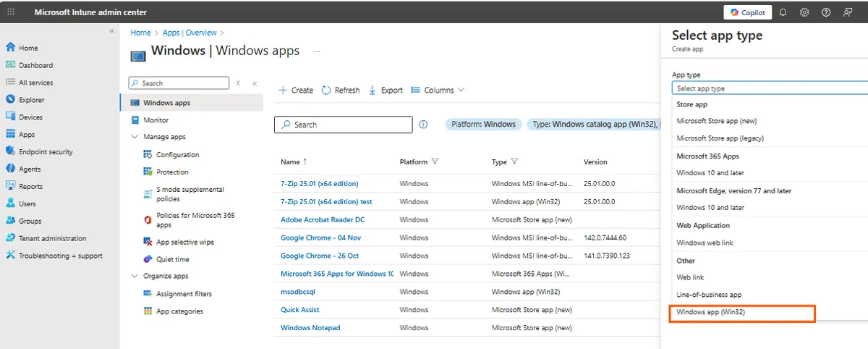This screenshot has height=349, width=868.
Task: Collapse the Organize apps section
Action: 135,276
